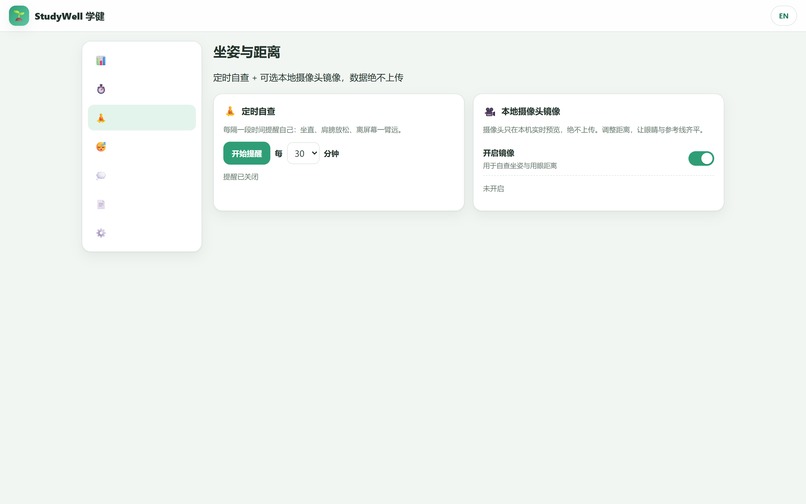Click the meditation icon beside 定时自查
806x504 pixels.
(230, 111)
